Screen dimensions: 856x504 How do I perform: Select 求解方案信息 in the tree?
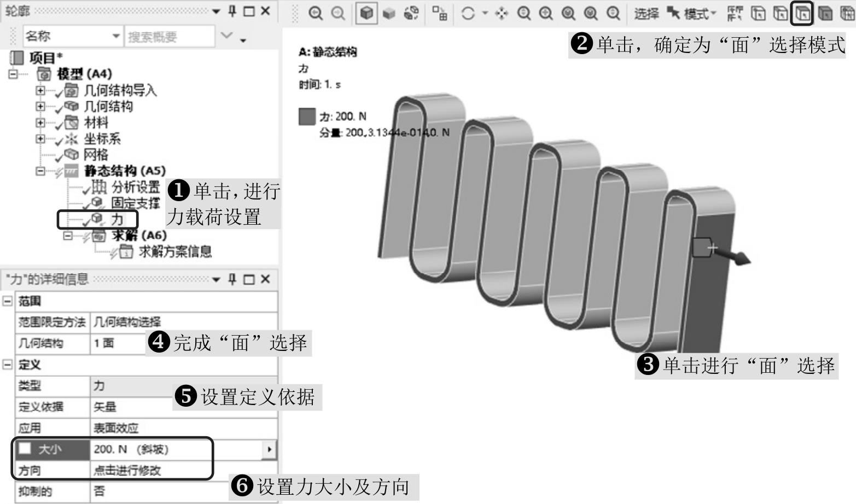[175, 251]
